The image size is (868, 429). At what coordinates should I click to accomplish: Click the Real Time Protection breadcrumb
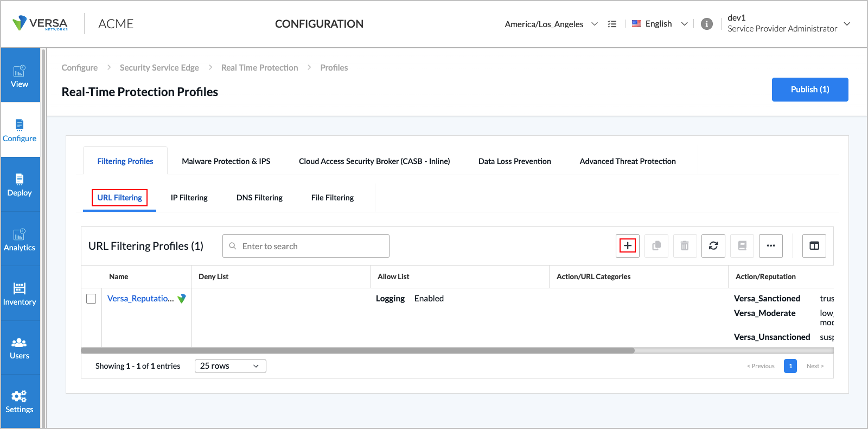coord(260,68)
